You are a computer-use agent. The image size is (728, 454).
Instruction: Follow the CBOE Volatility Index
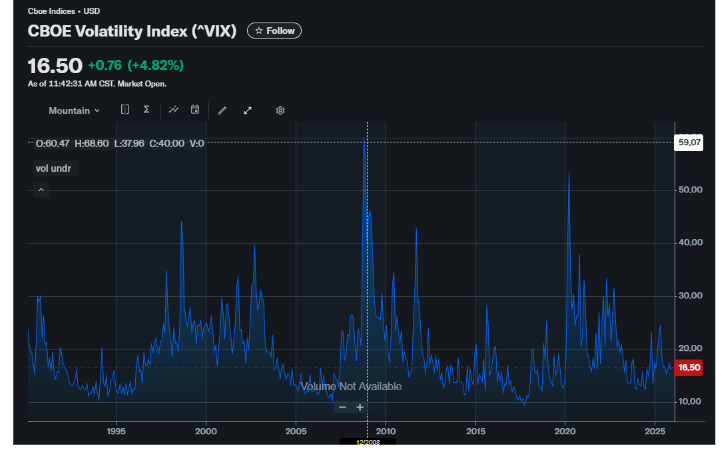pyautogui.click(x=274, y=31)
